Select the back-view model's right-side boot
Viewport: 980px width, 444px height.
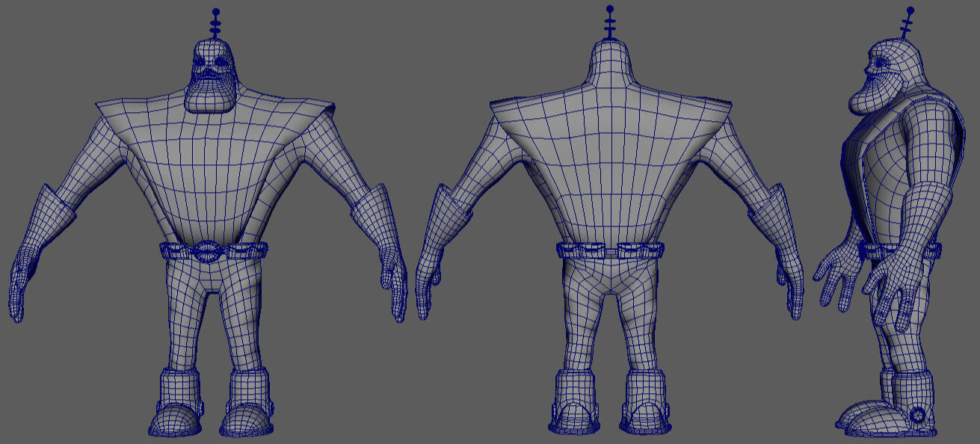tap(645, 404)
